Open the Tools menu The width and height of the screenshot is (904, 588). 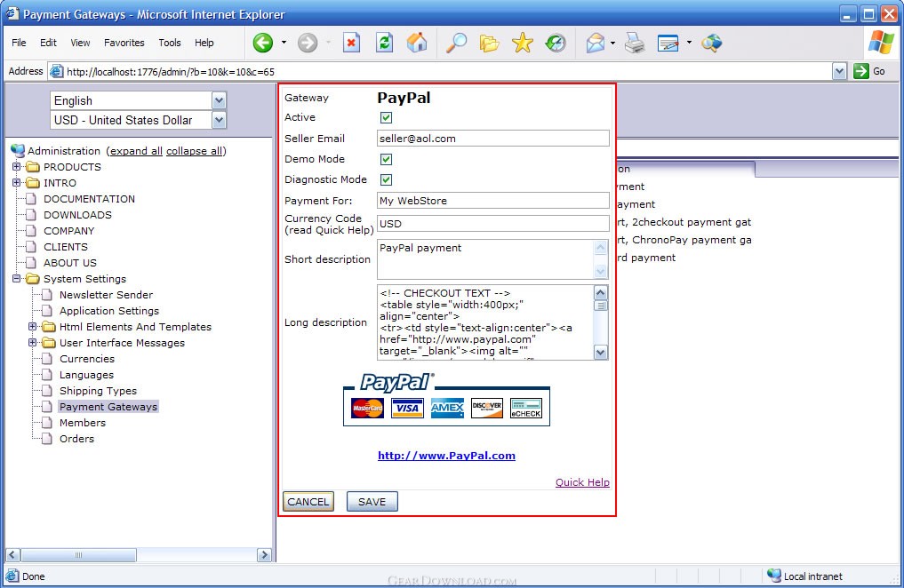(170, 43)
